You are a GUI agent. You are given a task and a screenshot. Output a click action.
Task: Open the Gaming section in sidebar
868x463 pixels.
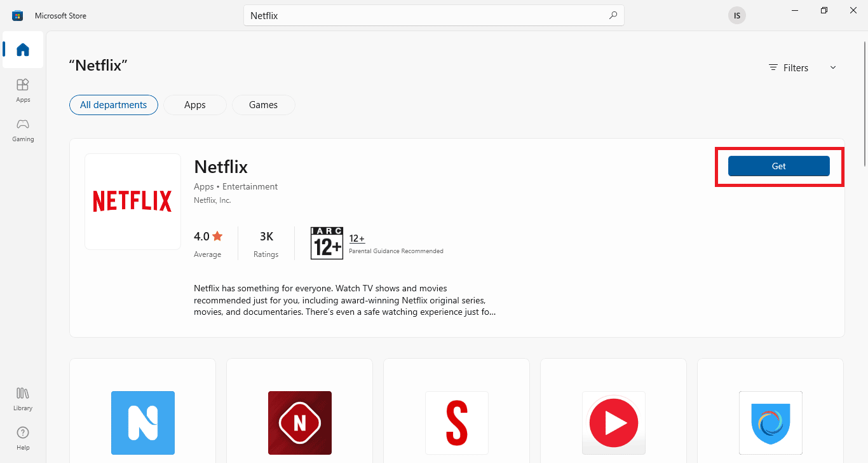[x=23, y=130]
